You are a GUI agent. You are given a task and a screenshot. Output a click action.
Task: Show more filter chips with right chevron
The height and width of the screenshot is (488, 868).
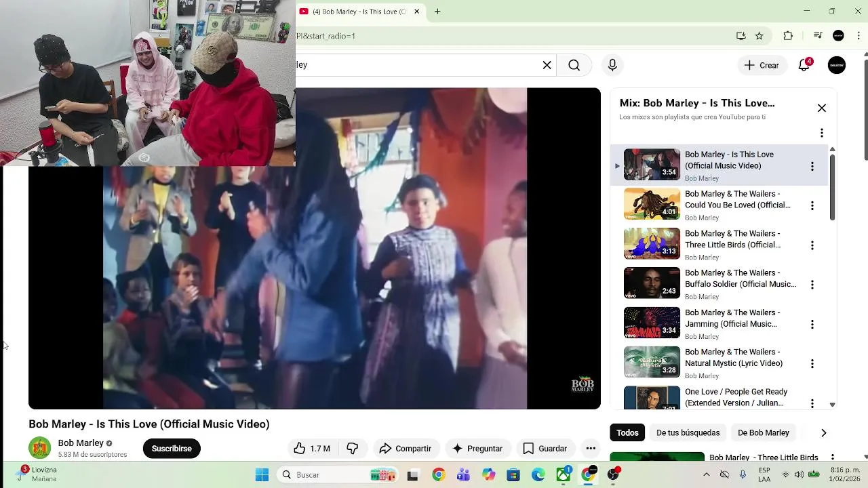click(x=824, y=432)
